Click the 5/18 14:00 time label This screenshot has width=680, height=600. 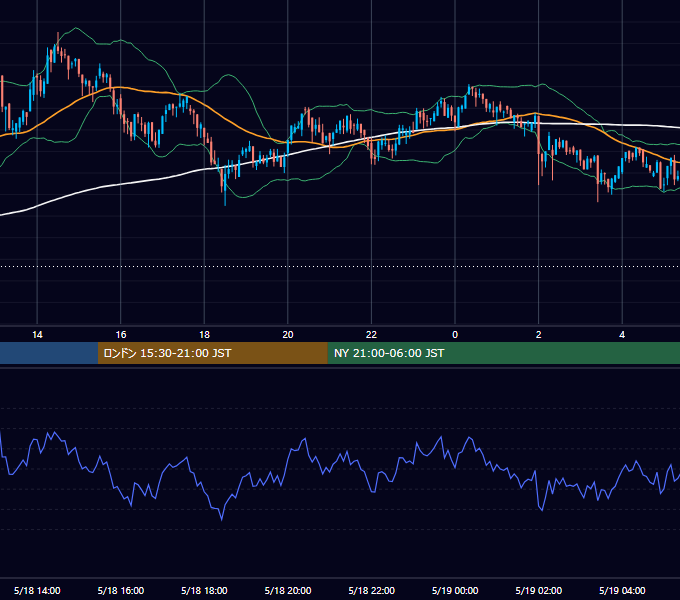pyautogui.click(x=37, y=590)
